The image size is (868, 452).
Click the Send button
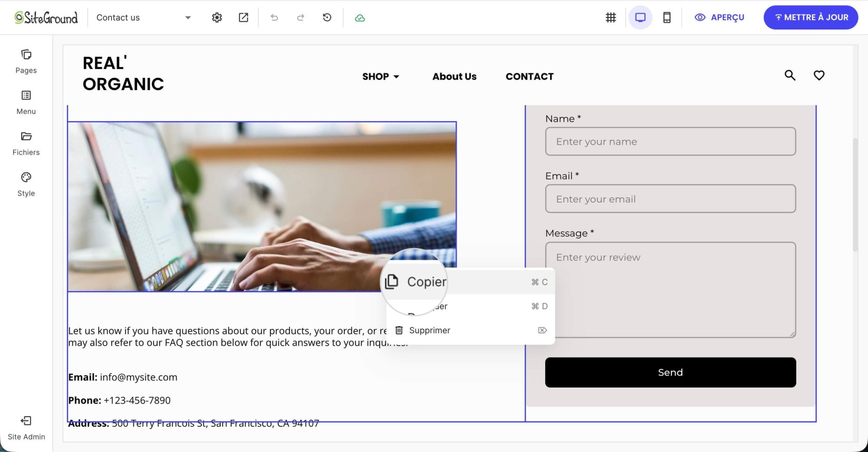670,372
